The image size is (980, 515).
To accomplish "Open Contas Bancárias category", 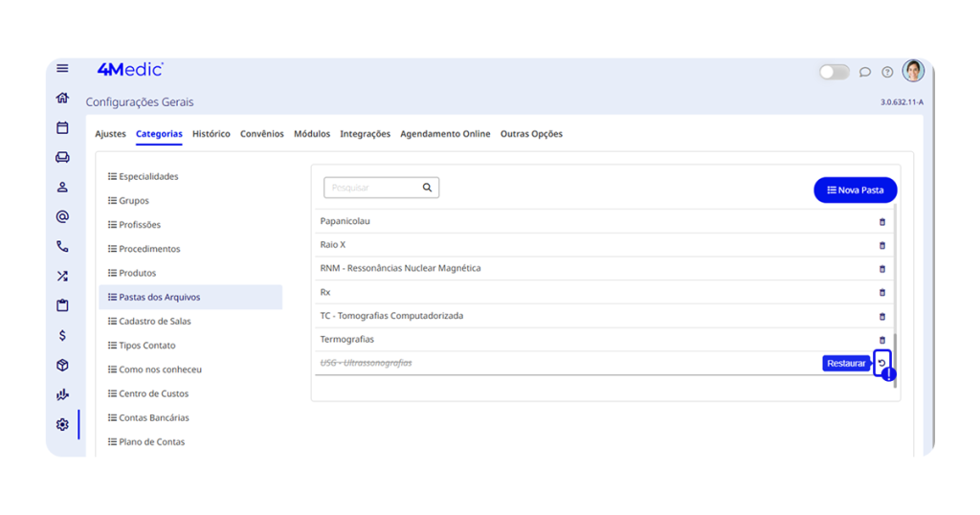I will coord(153,417).
